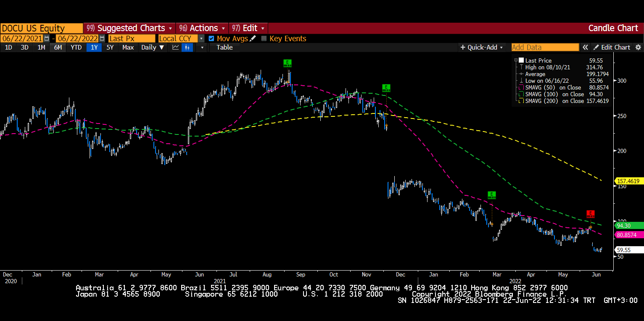Image resolution: width=644 pixels, height=321 pixels.
Task: Click the DOCU US Equity security field
Action: pyautogui.click(x=42, y=28)
